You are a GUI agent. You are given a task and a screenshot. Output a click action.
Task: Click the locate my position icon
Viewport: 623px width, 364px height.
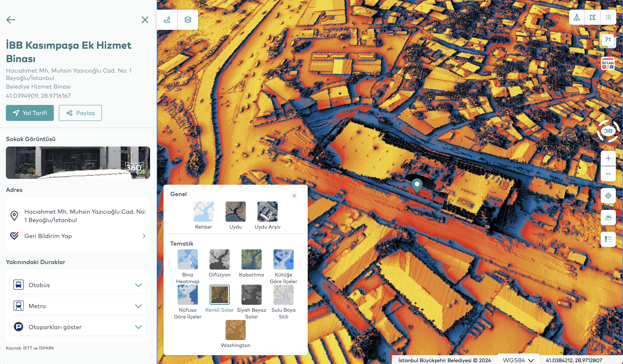(x=608, y=196)
